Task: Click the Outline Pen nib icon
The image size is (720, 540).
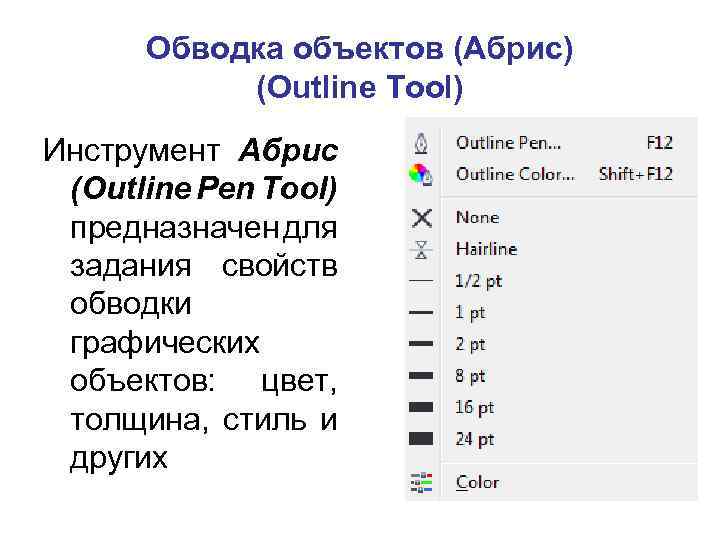Action: click(421, 142)
